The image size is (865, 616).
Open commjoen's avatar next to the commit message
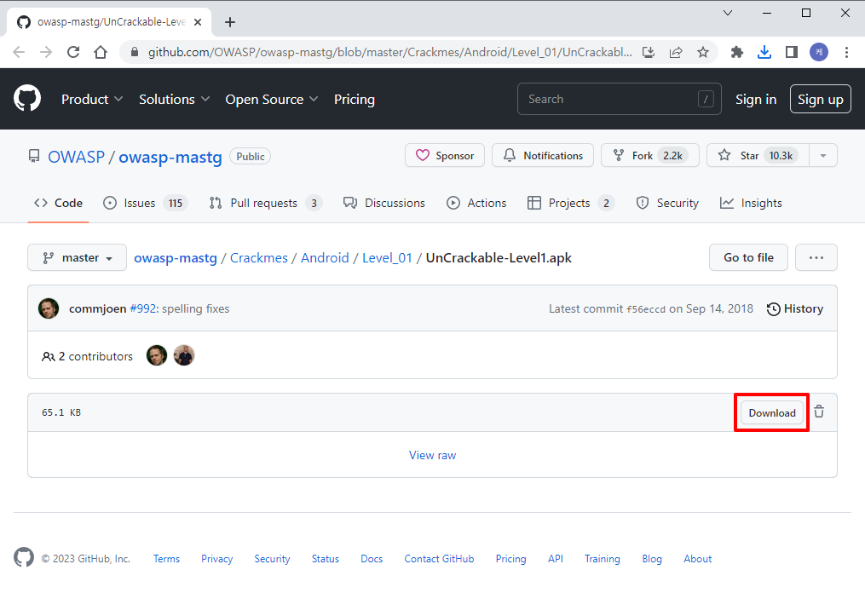point(49,308)
